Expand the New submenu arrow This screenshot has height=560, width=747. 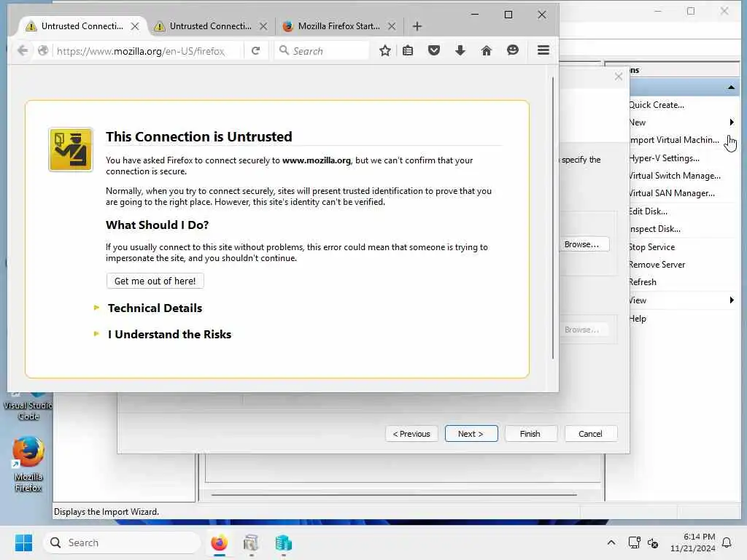[732, 122]
